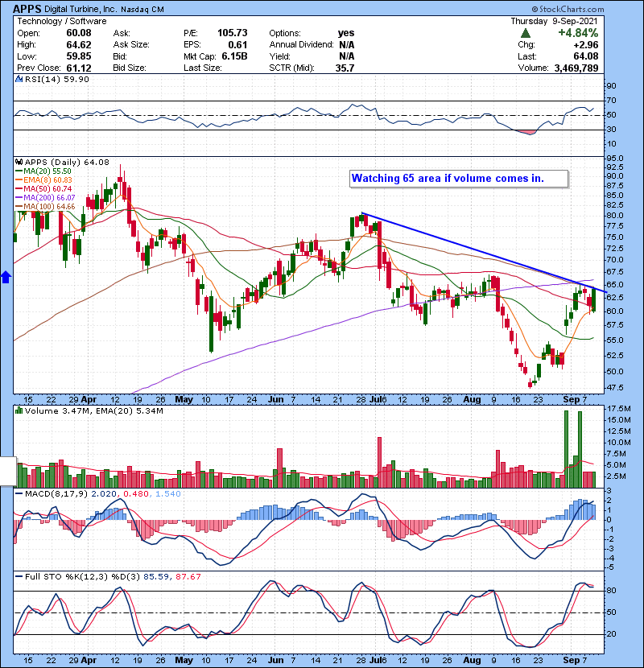Click the stochastic %D value 87.67
The width and height of the screenshot is (644, 668).
(x=188, y=576)
